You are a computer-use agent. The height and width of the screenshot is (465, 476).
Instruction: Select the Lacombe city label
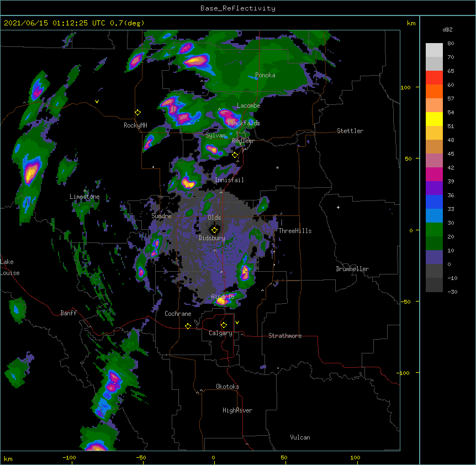(248, 105)
